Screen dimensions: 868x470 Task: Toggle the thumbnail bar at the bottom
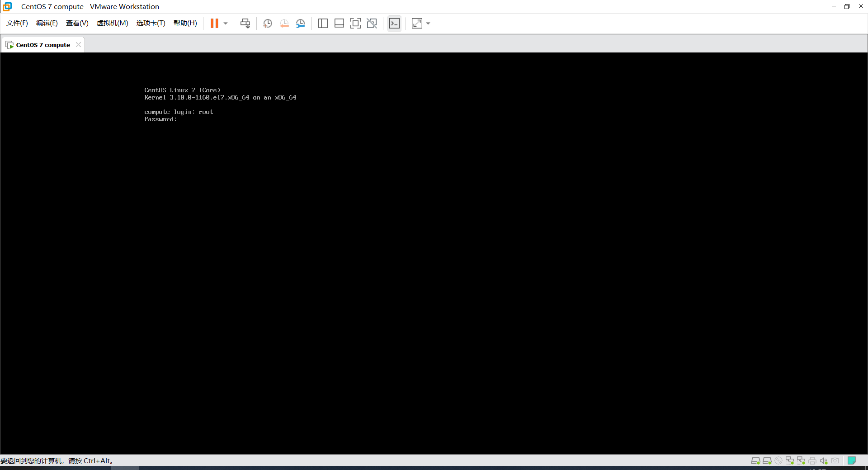click(x=339, y=24)
